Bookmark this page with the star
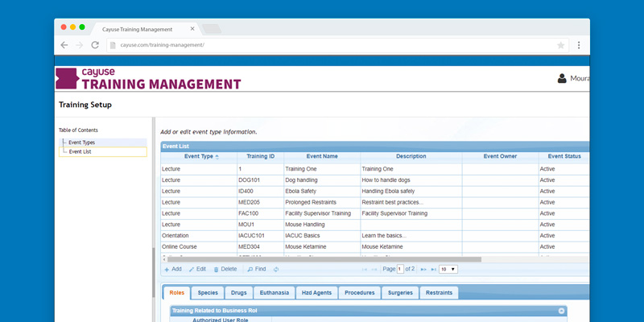644x322 pixels. tap(560, 45)
